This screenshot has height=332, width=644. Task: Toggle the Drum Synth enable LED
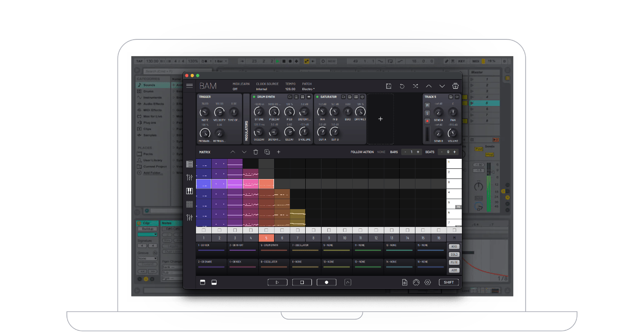pos(254,97)
